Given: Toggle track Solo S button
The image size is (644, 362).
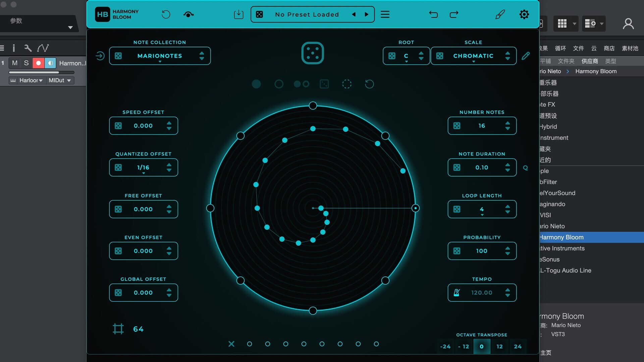Looking at the screenshot, I should (26, 63).
